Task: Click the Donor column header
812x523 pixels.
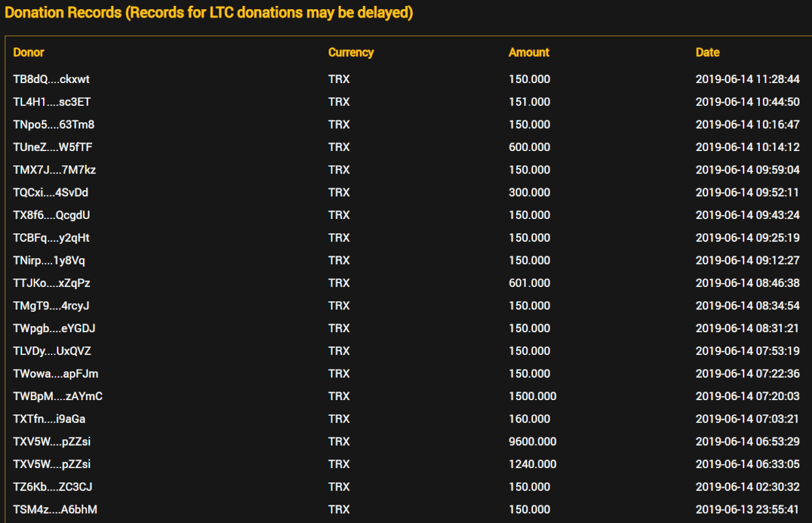Action: point(29,52)
